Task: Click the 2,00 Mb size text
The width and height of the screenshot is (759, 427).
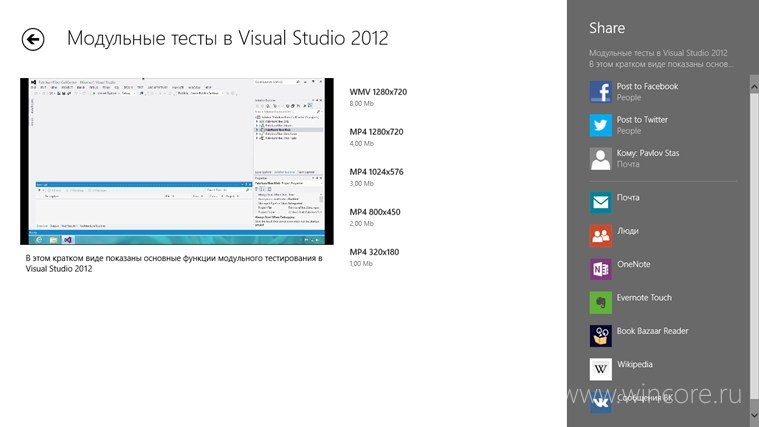Action: pyautogui.click(x=362, y=224)
